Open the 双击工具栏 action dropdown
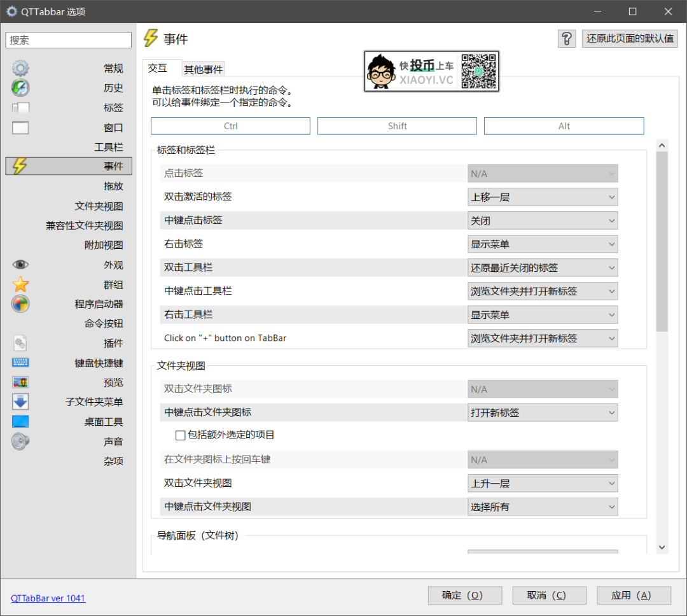This screenshot has height=616, width=687. pyautogui.click(x=543, y=268)
